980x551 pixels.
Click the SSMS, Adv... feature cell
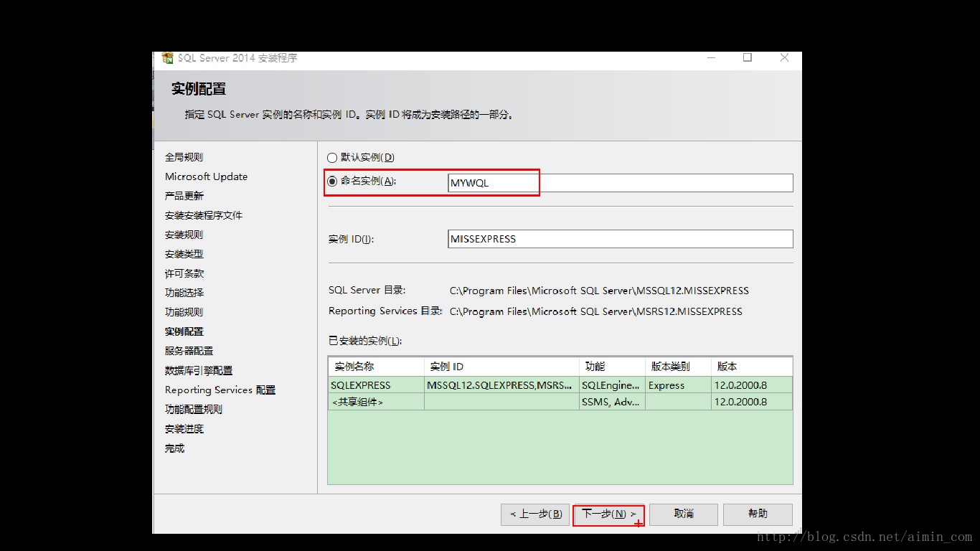pyautogui.click(x=612, y=402)
